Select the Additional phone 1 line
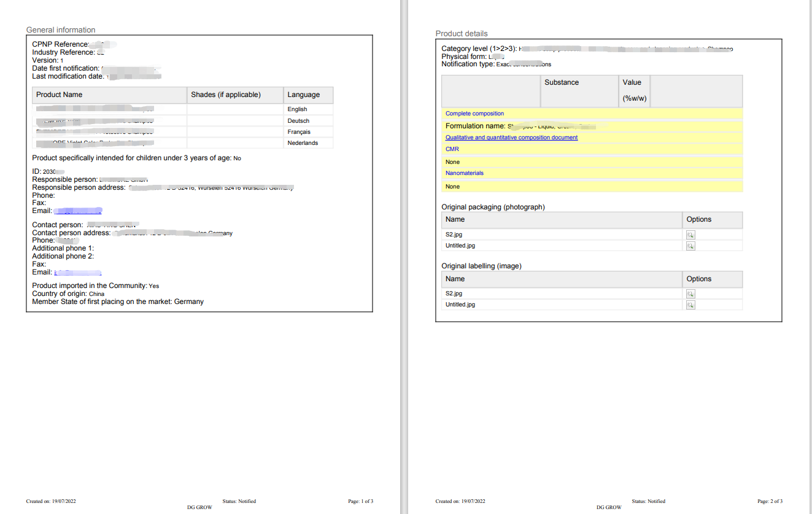This screenshot has height=514, width=812. 63,248
